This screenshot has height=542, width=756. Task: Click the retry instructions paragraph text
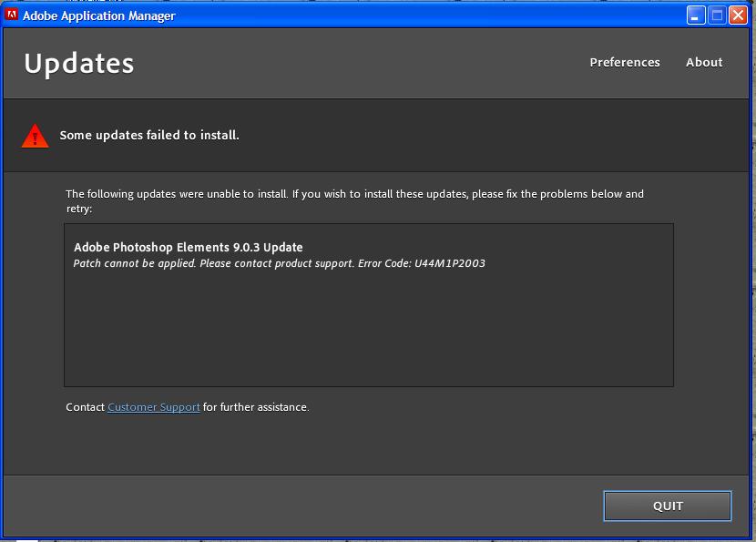click(353, 194)
